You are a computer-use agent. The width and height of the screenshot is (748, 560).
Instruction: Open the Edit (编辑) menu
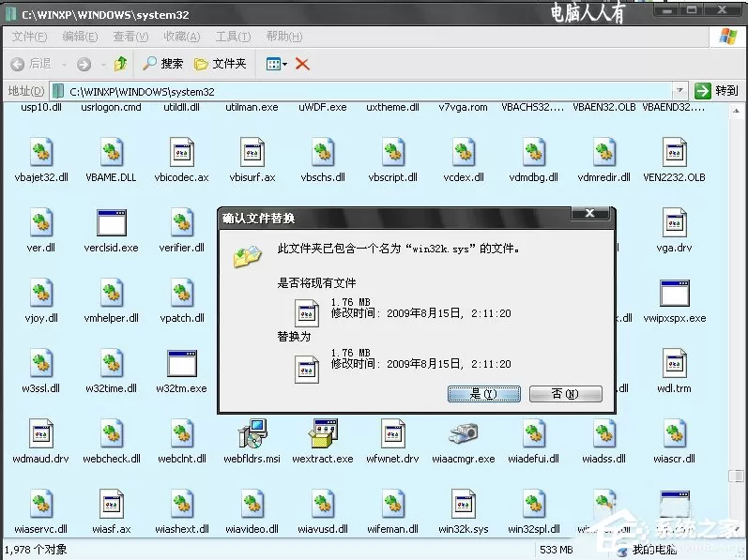[x=80, y=37]
